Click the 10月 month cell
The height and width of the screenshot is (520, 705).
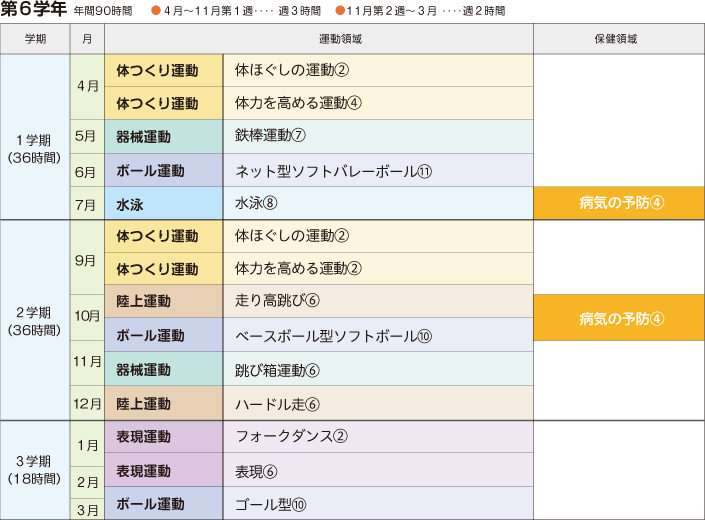pos(87,317)
